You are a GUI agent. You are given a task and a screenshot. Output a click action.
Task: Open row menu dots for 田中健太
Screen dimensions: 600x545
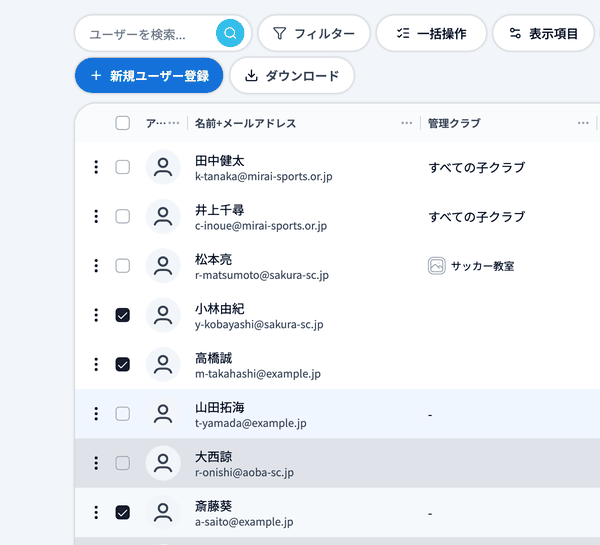point(96,167)
